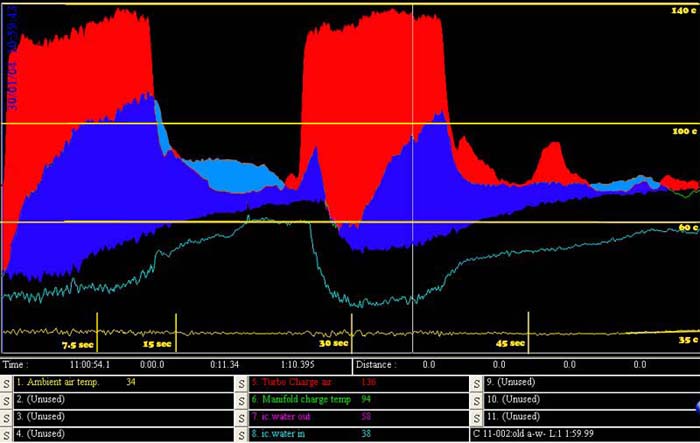Click the ic.water in value 38

coord(366,434)
